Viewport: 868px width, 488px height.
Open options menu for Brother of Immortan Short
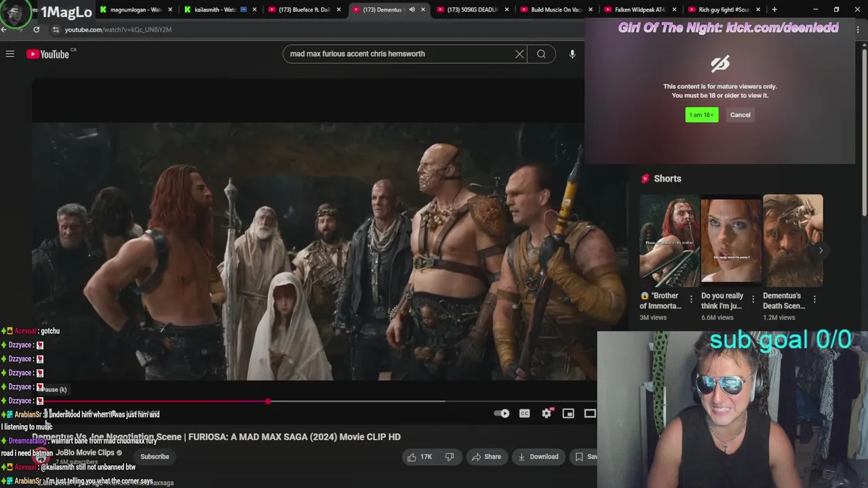click(x=691, y=299)
